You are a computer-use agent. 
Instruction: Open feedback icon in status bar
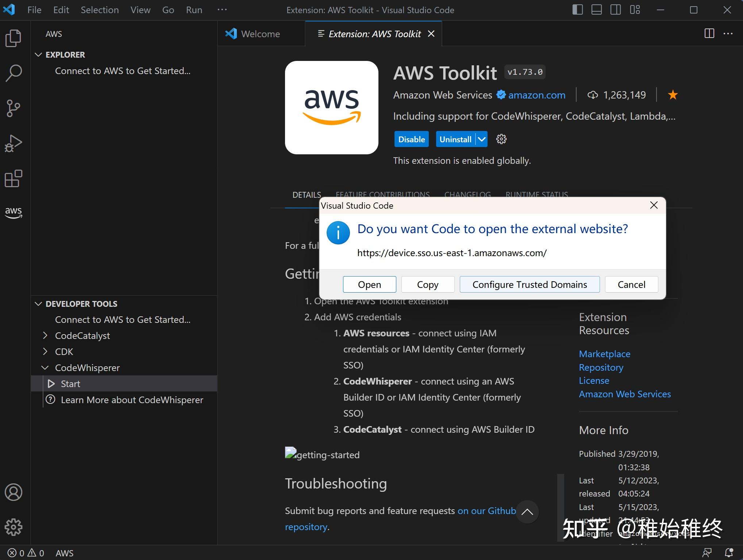pyautogui.click(x=707, y=553)
